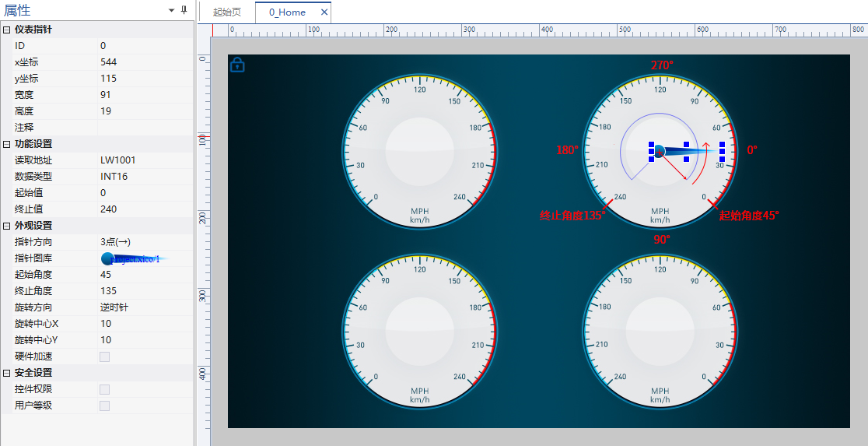Click the 安全设置 section title text
Viewport: 868px width, 446px height.
[33, 373]
